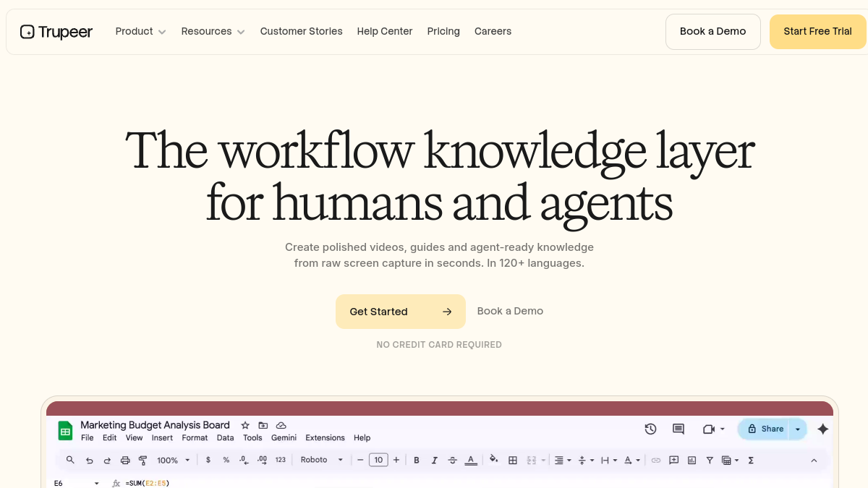Toggle strikethrough formatting
Screen dimensions: 868x488
pos(453,460)
